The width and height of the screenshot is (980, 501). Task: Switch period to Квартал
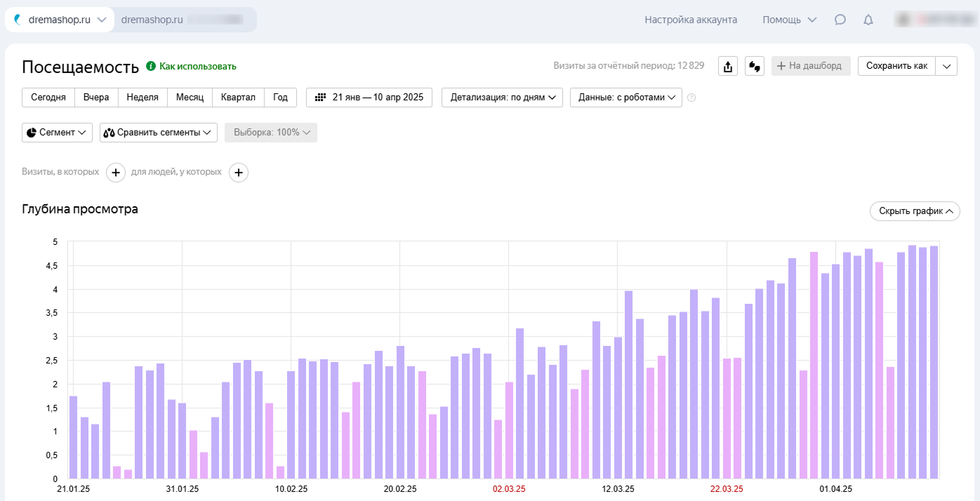(238, 98)
